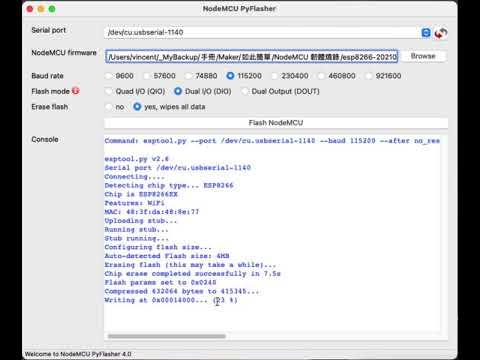Click the Connecting.... console line
Screen dimensions: 480x360
click(x=134, y=176)
